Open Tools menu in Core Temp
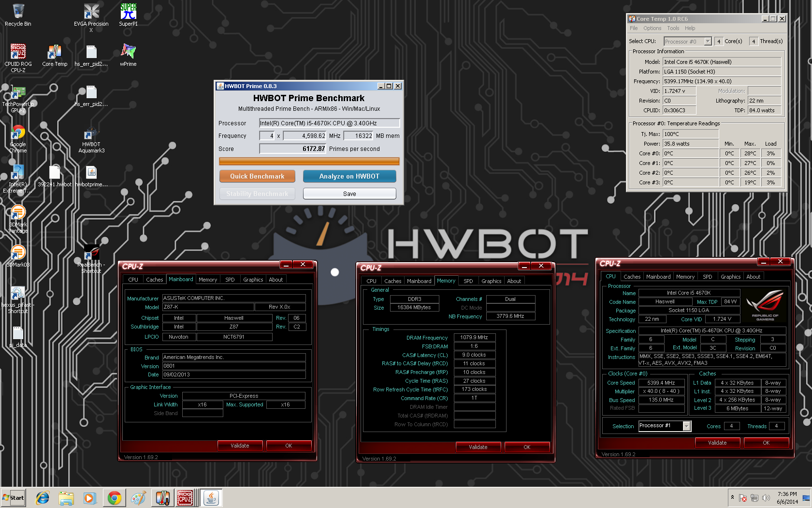 (x=673, y=28)
